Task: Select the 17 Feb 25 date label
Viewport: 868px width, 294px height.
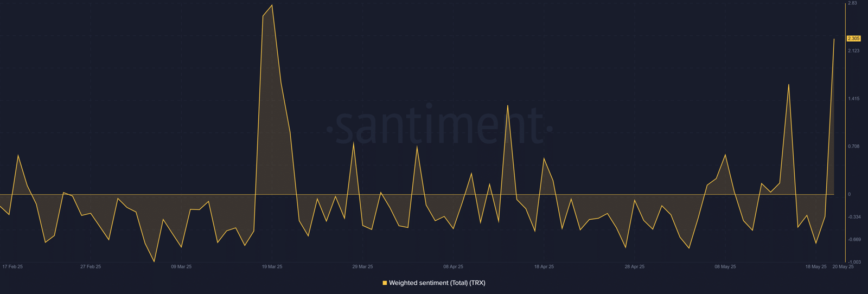Action: [12, 267]
